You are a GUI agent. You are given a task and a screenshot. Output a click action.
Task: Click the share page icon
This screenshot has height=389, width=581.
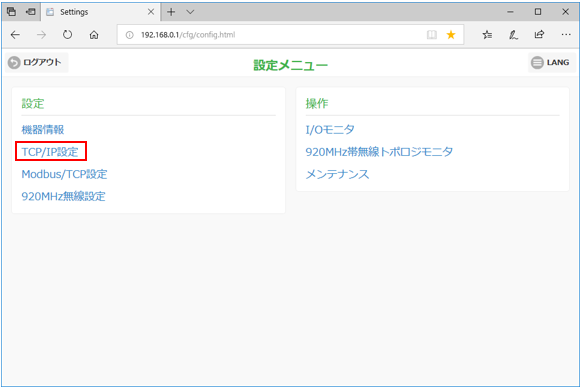[539, 34]
